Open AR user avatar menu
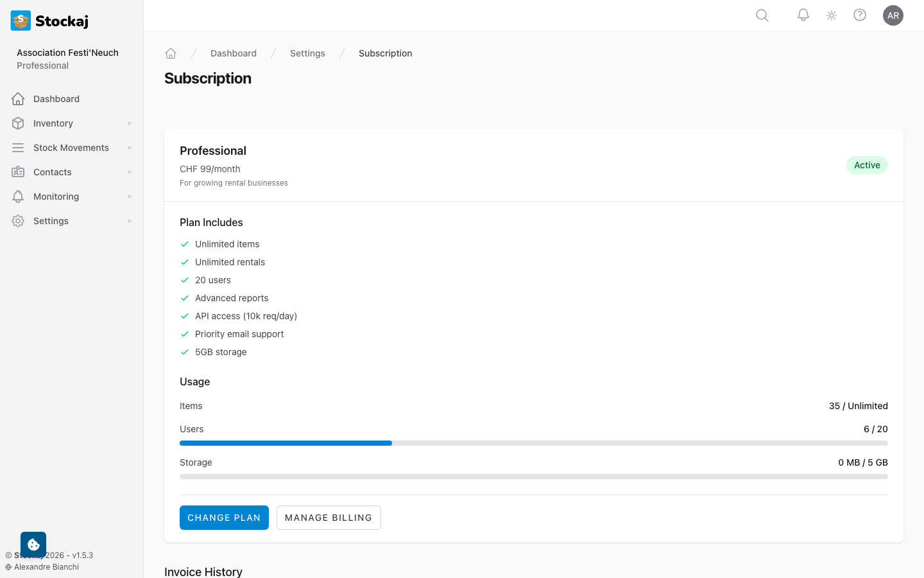924x578 pixels. click(893, 15)
